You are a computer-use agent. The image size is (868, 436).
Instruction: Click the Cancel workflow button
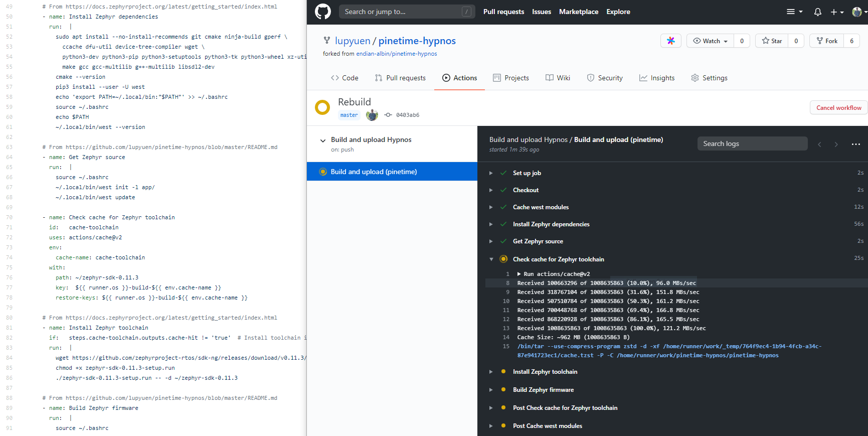click(838, 107)
